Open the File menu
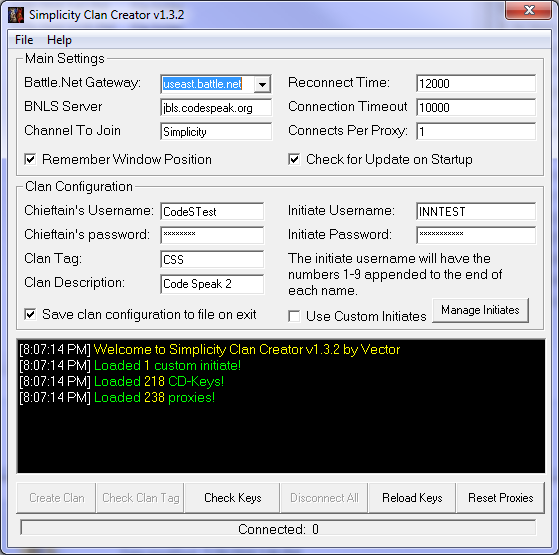Image resolution: width=559 pixels, height=555 pixels. pyautogui.click(x=24, y=40)
